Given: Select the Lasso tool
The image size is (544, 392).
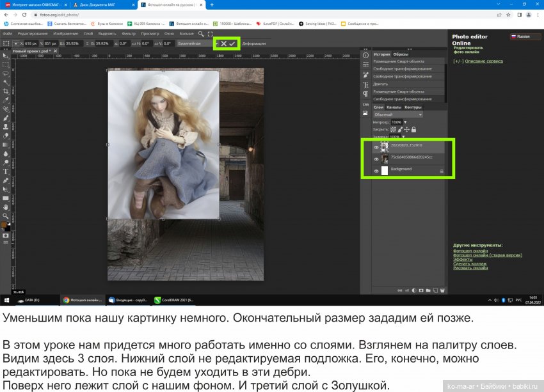Looking at the screenshot, I should 4,72.
